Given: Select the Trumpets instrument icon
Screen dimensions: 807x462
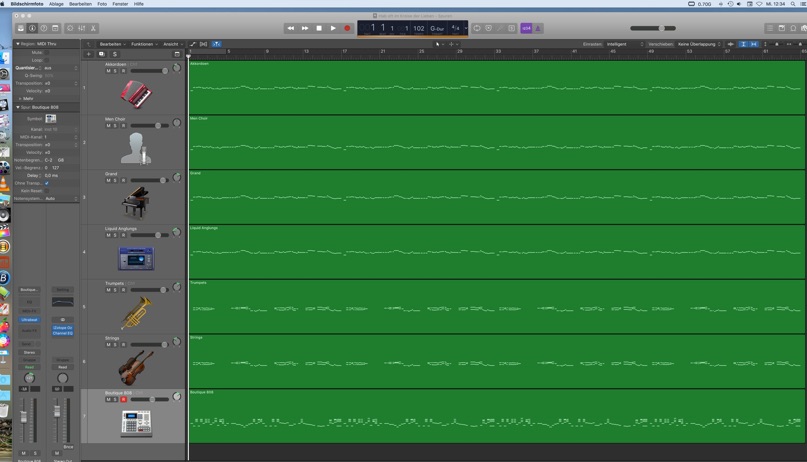Looking at the screenshot, I should 136,313.
